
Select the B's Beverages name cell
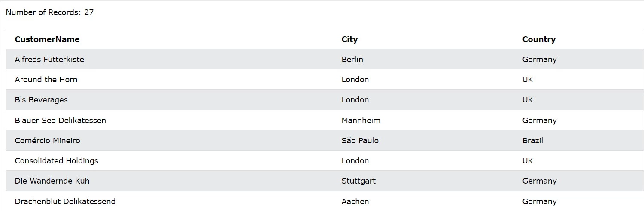click(41, 100)
